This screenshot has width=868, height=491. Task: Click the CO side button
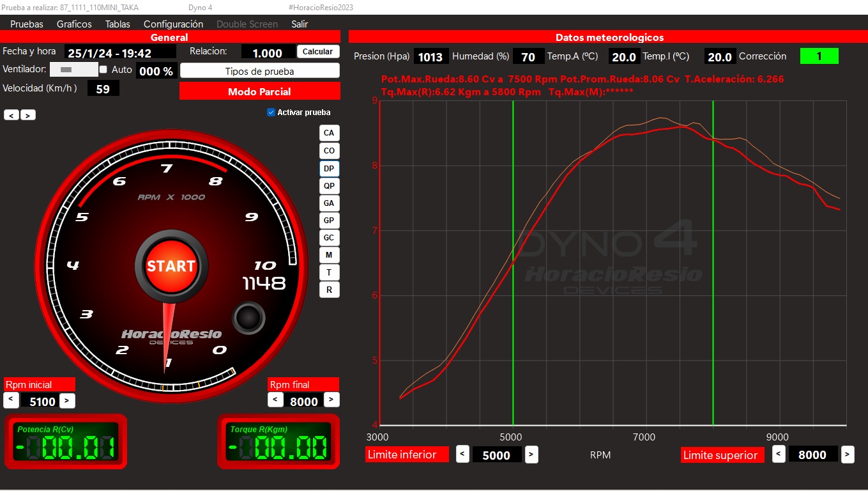pos(329,151)
